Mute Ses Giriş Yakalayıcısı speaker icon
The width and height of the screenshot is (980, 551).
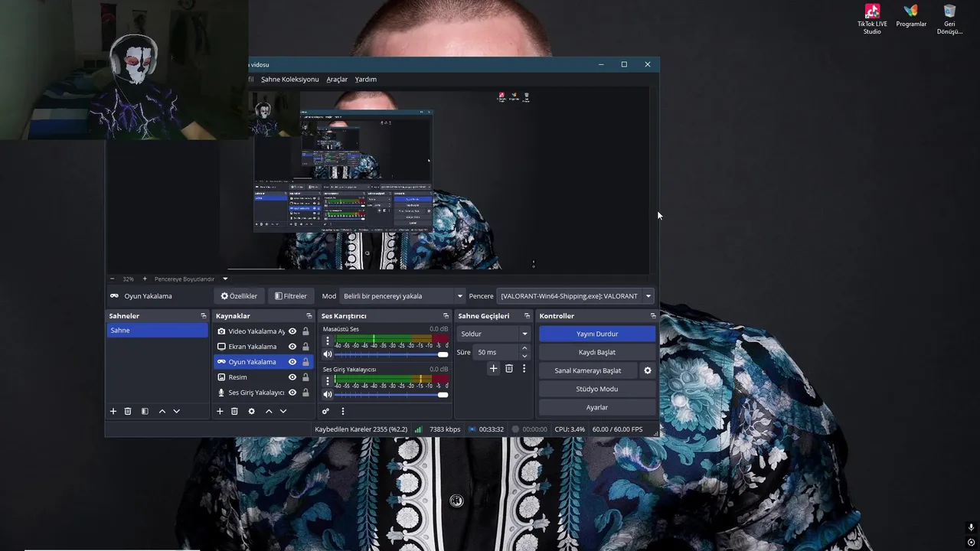coord(328,394)
